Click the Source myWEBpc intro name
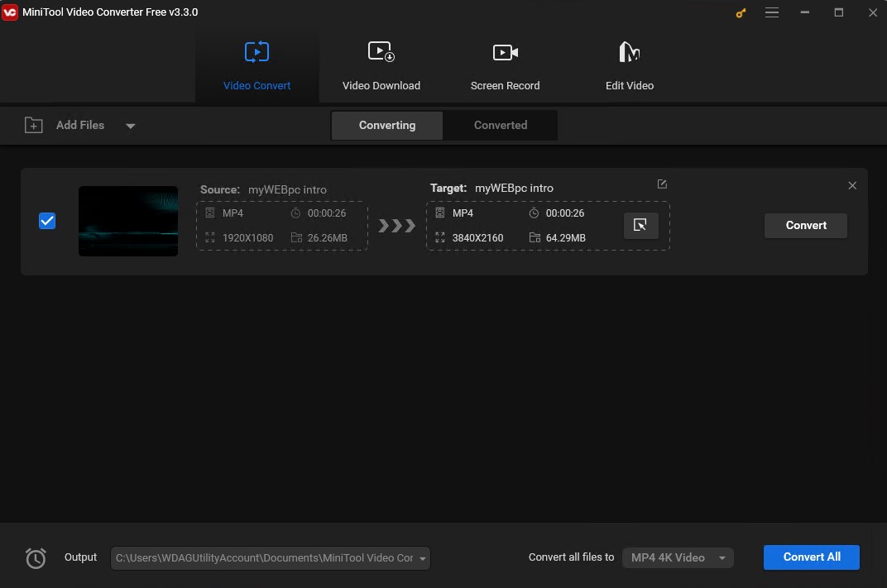Viewport: 887px width, 588px height. pos(287,189)
